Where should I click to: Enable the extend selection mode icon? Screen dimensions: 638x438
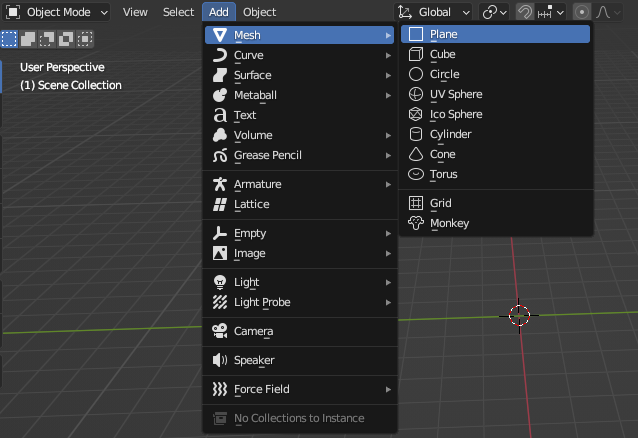tap(27, 39)
